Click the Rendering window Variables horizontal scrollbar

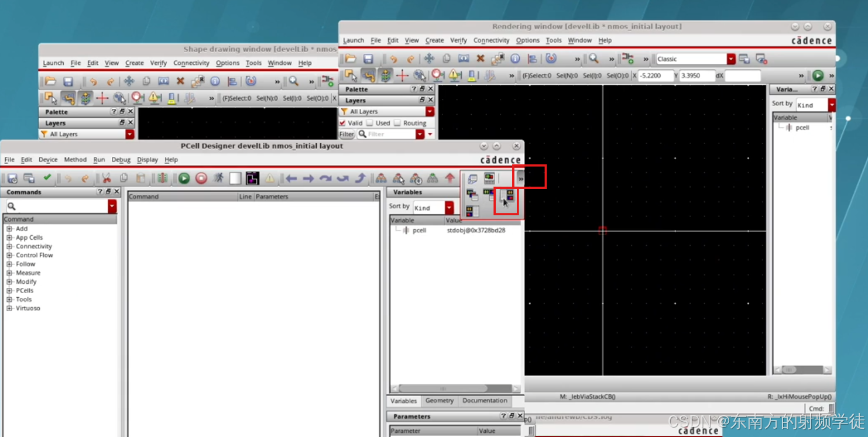point(802,370)
